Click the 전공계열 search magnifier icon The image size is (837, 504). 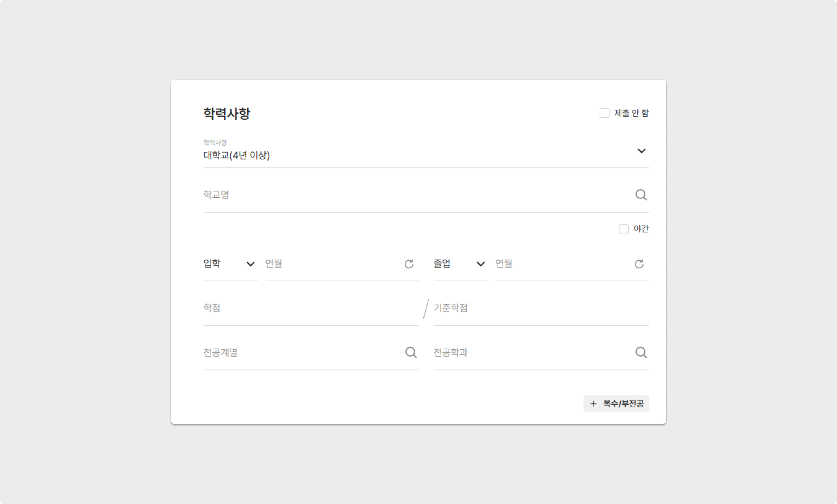point(411,352)
